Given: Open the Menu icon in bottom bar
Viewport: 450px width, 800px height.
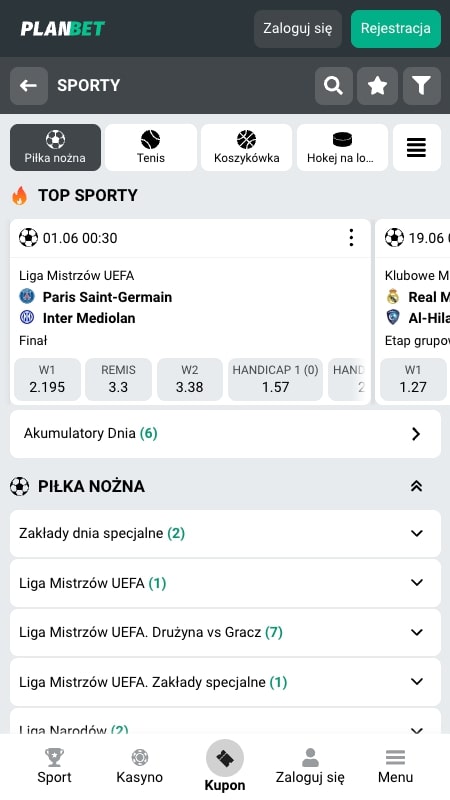Looking at the screenshot, I should point(395,766).
